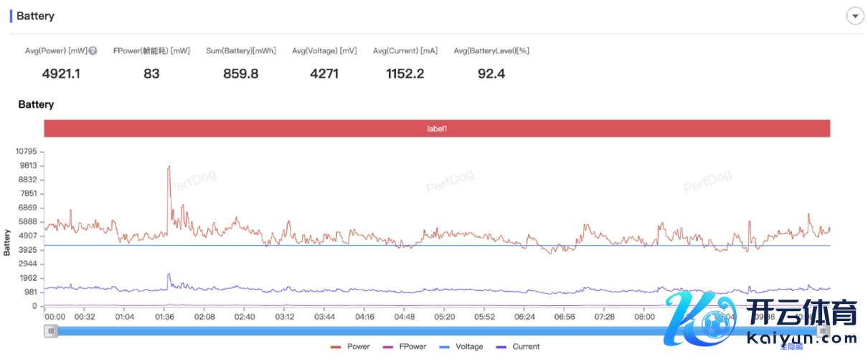Click the right handle of the time range slider
Viewport: 868px width, 362px height.
[x=823, y=331]
